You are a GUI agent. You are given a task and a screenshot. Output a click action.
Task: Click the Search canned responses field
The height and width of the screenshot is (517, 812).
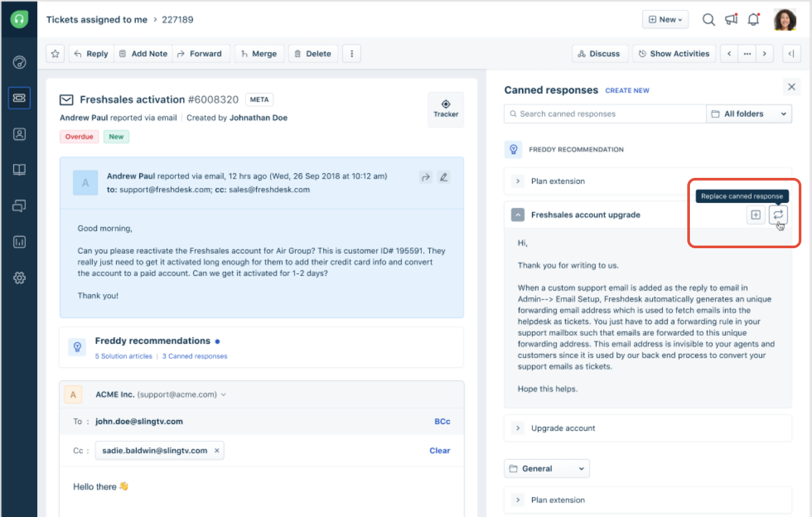(x=605, y=113)
